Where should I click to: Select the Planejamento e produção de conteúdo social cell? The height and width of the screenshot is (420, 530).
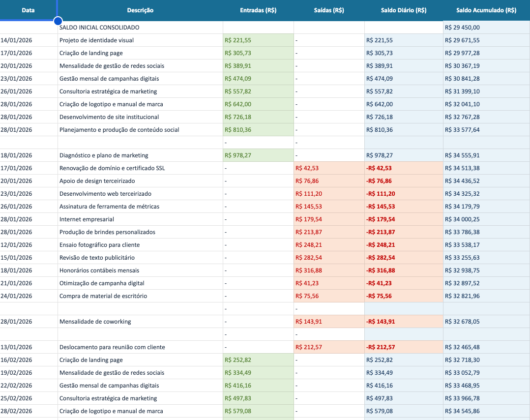pyautogui.click(x=140, y=130)
